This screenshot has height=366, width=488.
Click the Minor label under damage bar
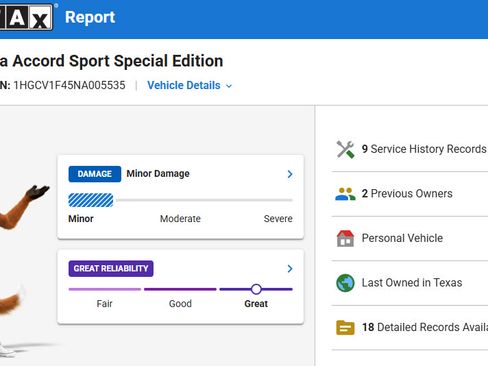click(81, 219)
